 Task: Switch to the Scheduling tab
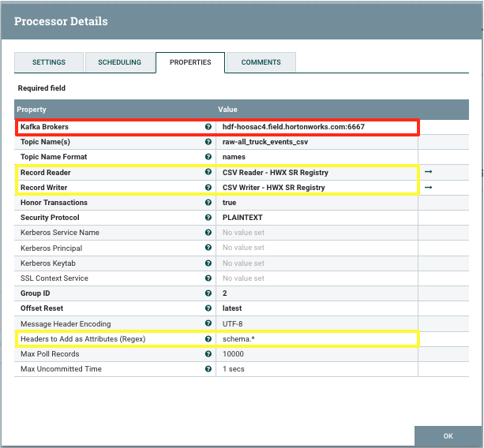pos(120,62)
